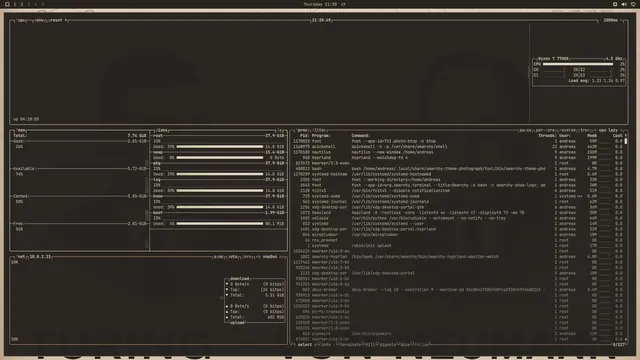Click the disks panel title
Viewport: 640px width, 360px height.
click(x=162, y=130)
